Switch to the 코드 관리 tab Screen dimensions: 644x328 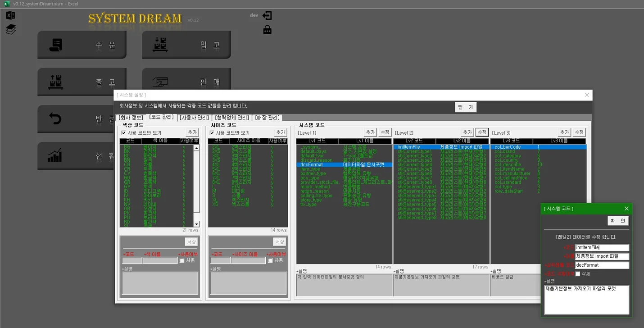click(161, 117)
